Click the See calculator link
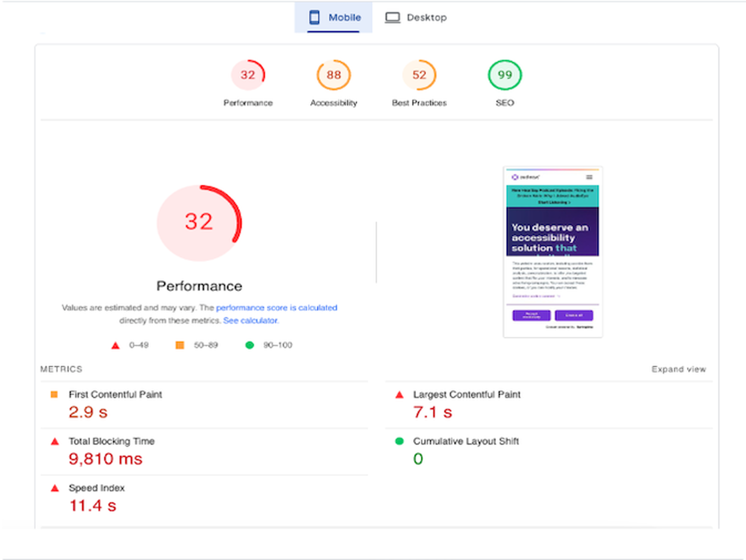 pyautogui.click(x=250, y=320)
